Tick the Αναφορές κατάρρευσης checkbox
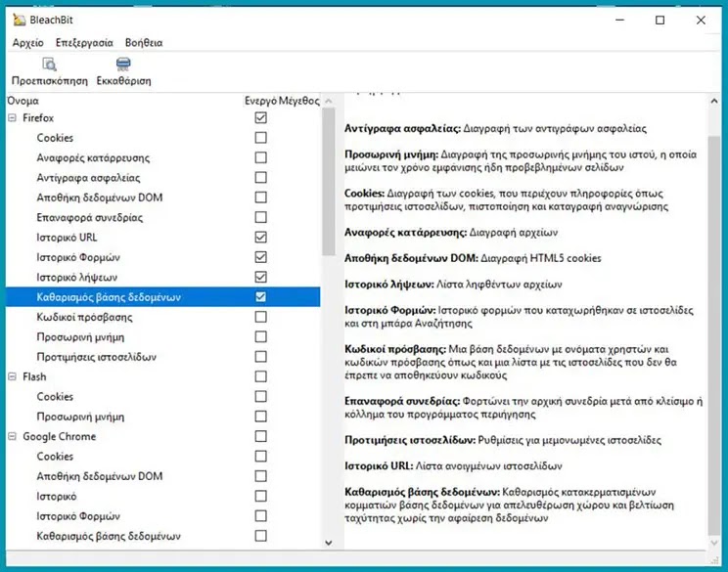 [261, 157]
